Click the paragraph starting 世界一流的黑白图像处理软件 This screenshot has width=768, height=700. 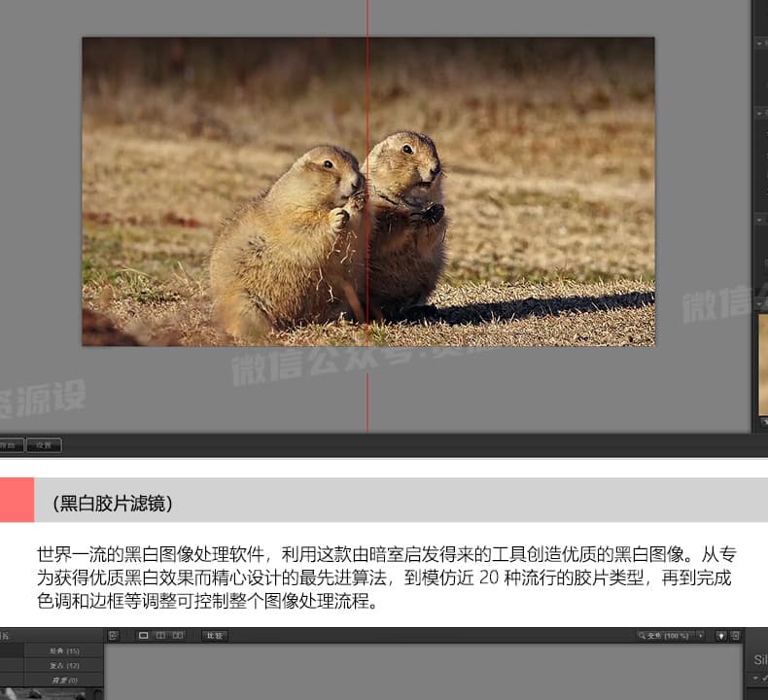[387, 577]
